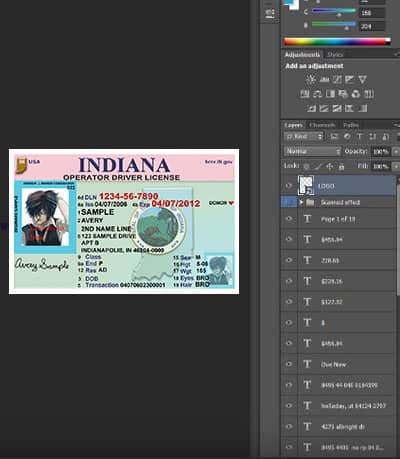Screen dimensions: 400x459
Task: Add an Invert adjustment
Action: 311,108
